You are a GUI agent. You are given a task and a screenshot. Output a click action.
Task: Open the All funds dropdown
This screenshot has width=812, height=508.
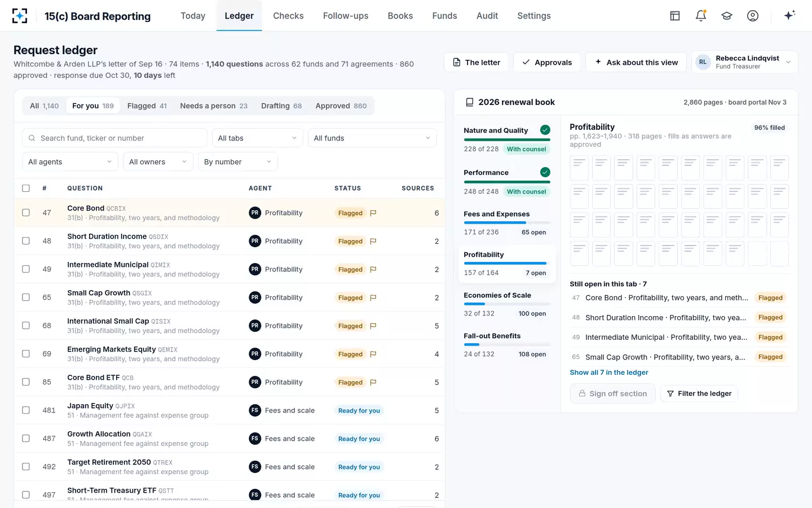coord(372,138)
